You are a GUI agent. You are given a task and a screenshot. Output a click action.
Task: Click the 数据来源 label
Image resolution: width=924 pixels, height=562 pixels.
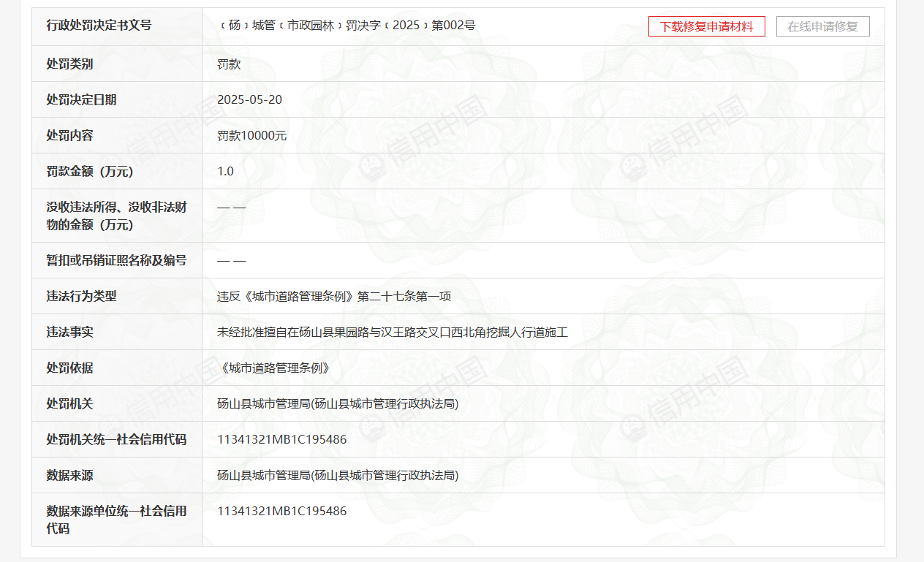click(x=69, y=476)
